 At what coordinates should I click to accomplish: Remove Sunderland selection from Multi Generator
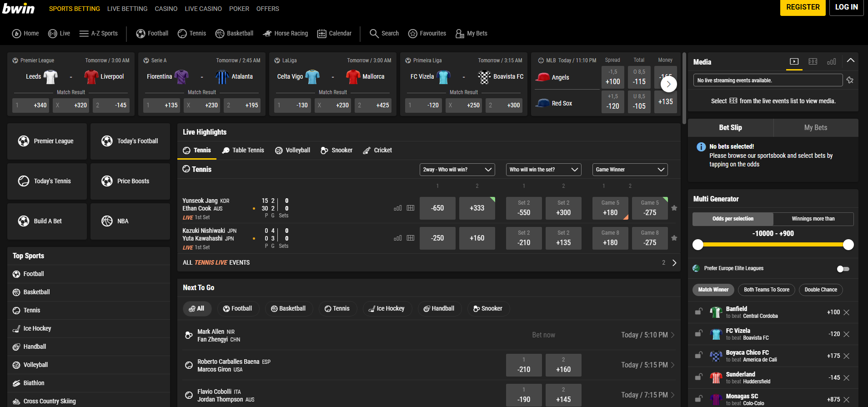point(847,378)
